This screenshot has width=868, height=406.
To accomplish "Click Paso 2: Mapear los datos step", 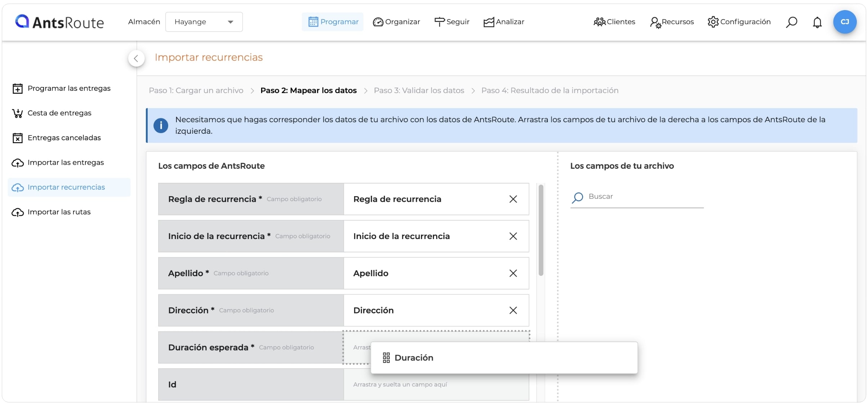I will (x=309, y=91).
